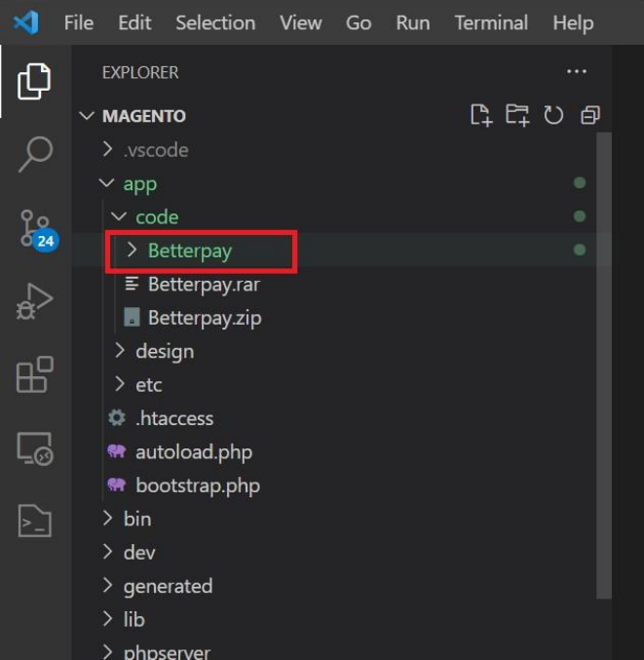Click the Explorer vertical scrollbar
The width and height of the screenshot is (644, 660).
click(x=604, y=366)
